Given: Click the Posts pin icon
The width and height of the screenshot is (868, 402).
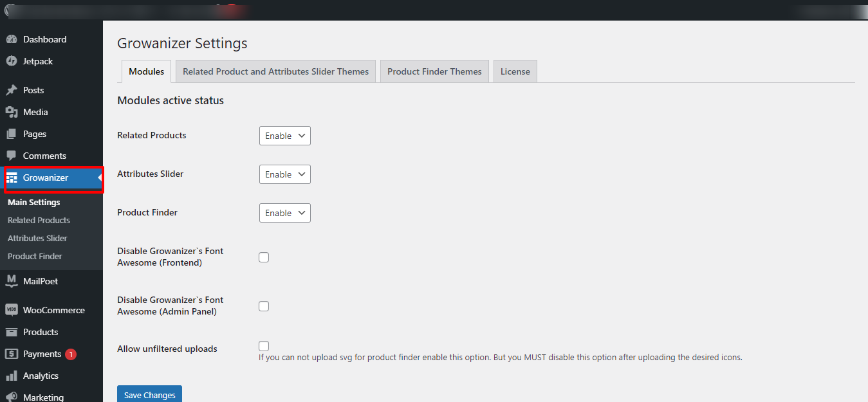Looking at the screenshot, I should (x=13, y=89).
